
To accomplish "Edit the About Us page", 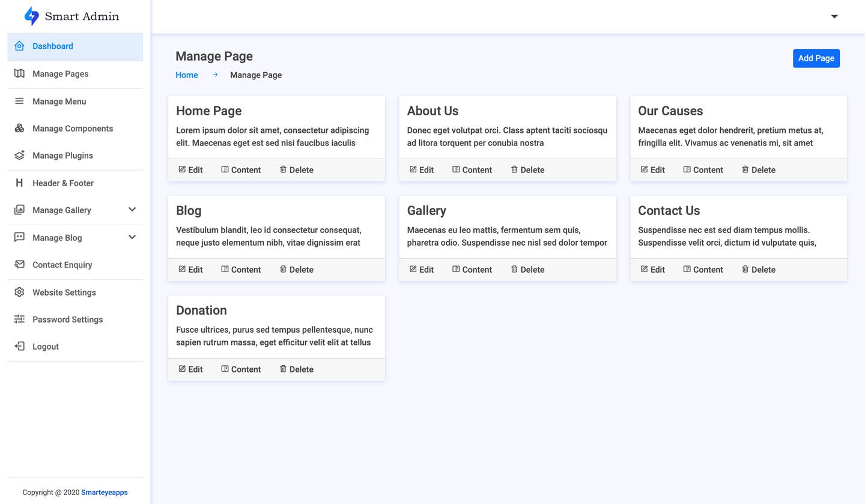I will click(x=421, y=170).
